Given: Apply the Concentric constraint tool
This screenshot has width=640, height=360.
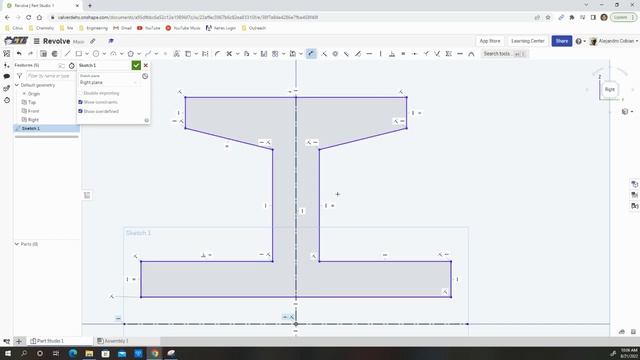Looking at the screenshot, I should 335,53.
